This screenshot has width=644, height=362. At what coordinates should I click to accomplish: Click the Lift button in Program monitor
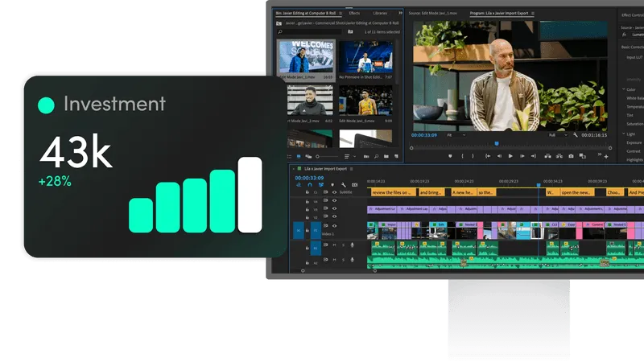tap(547, 156)
